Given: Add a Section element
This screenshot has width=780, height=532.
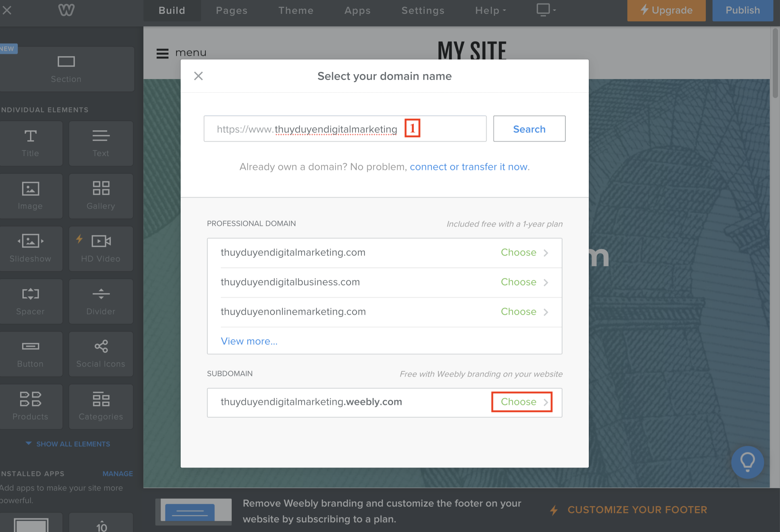Looking at the screenshot, I should [66, 69].
